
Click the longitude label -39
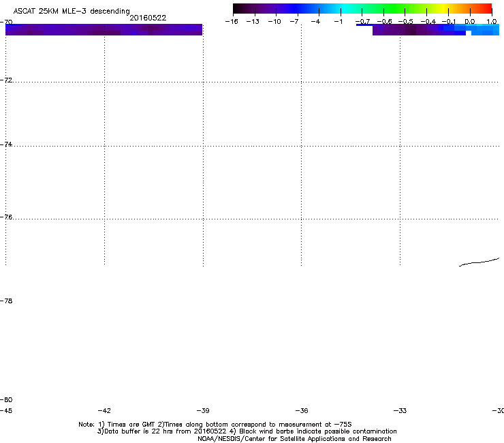pyautogui.click(x=203, y=410)
